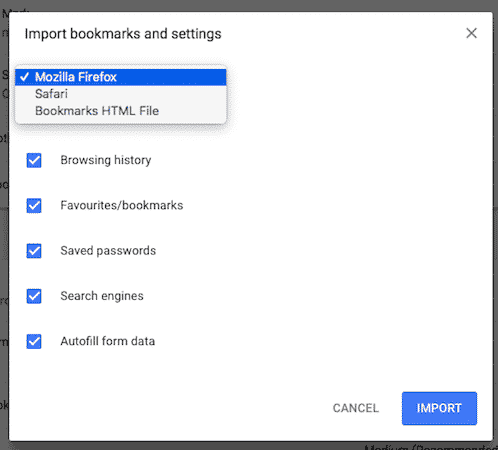Toggle the Favourites/bookmarks checkbox
The height and width of the screenshot is (450, 498).
point(34,205)
